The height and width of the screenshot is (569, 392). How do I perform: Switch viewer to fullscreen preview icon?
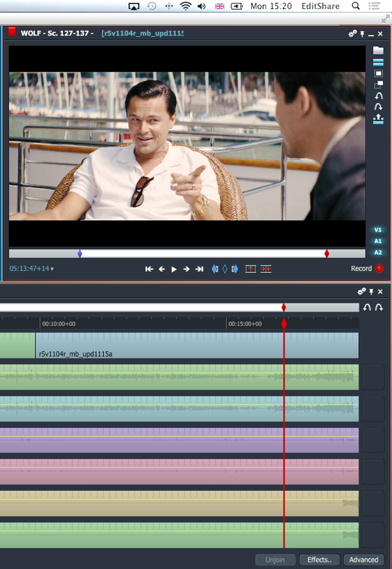(x=378, y=74)
